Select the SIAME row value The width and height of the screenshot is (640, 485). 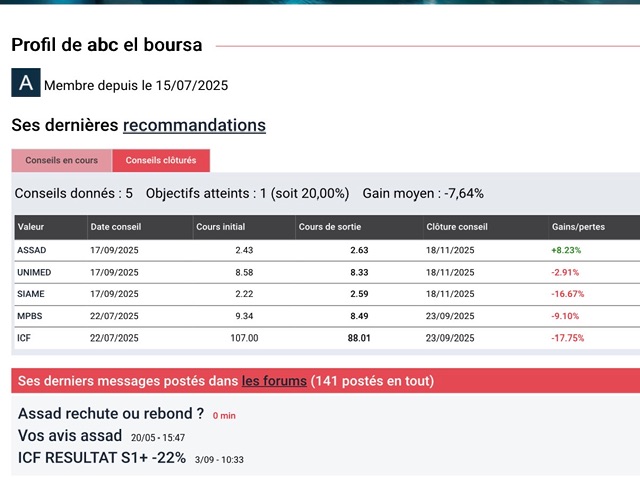[31, 294]
